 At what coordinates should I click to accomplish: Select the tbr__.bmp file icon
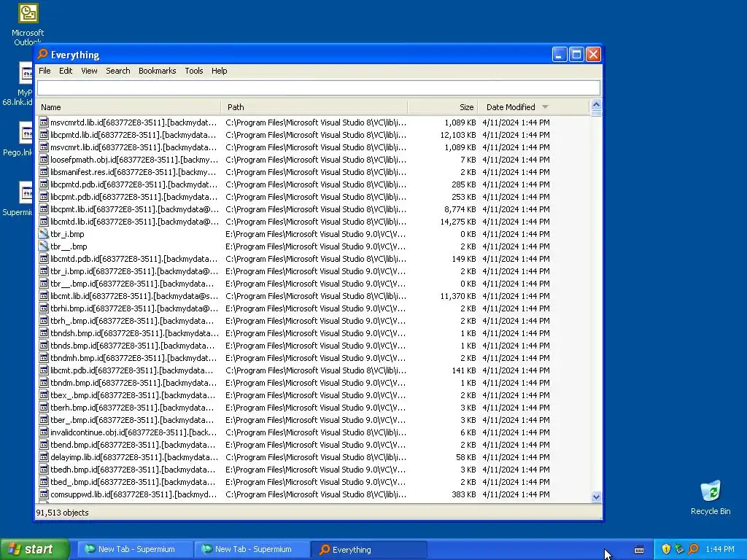(x=44, y=246)
